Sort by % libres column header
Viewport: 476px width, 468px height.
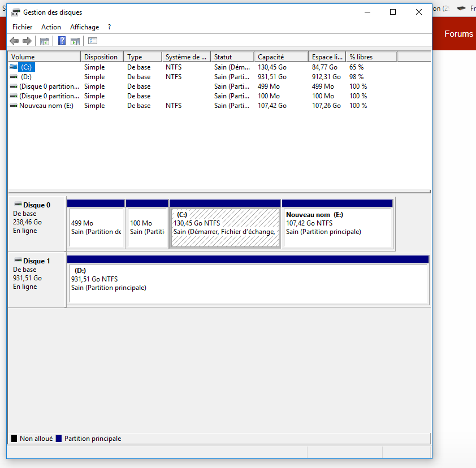[x=371, y=57]
